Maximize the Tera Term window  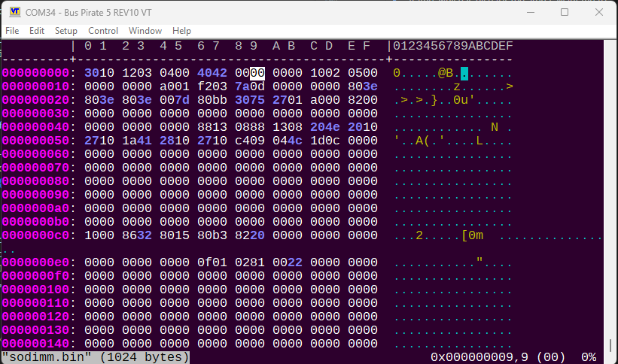[x=565, y=12]
